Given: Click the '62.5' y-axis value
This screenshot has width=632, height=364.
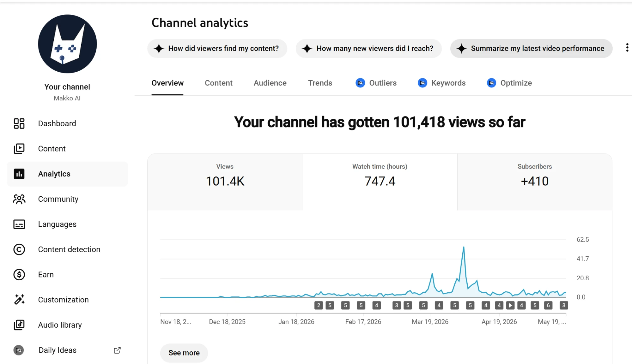Looking at the screenshot, I should [x=583, y=240].
